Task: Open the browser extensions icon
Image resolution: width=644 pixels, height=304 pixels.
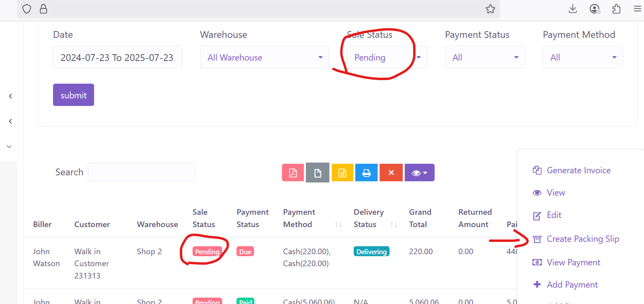Action: click(x=616, y=9)
